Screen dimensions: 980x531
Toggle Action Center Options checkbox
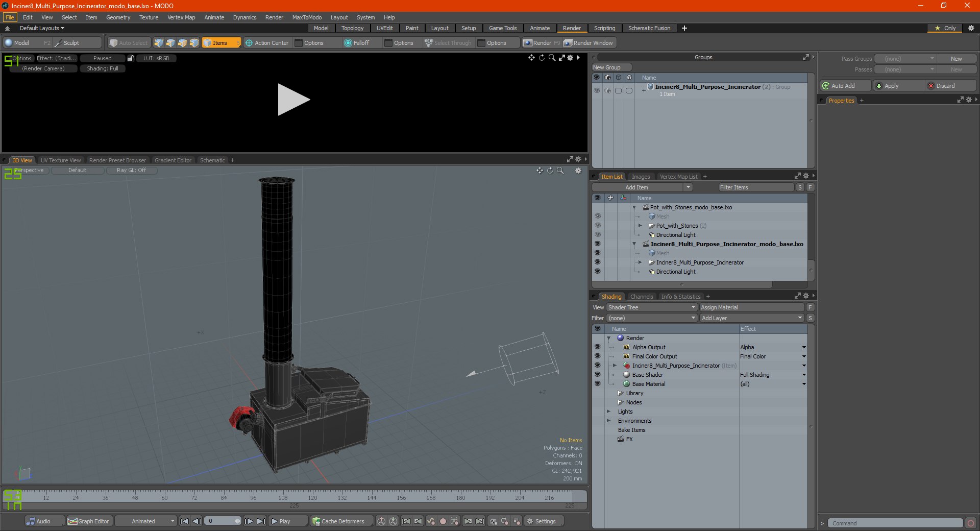click(299, 43)
